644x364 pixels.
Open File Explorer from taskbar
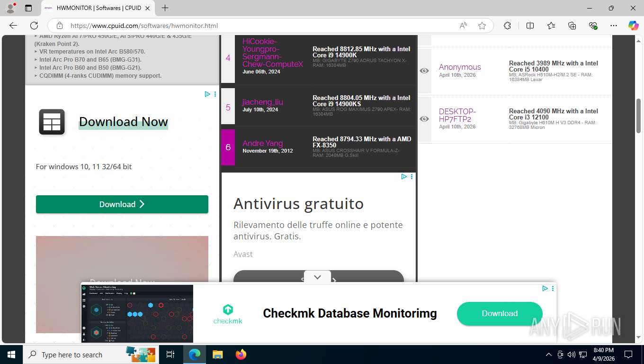tap(217, 355)
